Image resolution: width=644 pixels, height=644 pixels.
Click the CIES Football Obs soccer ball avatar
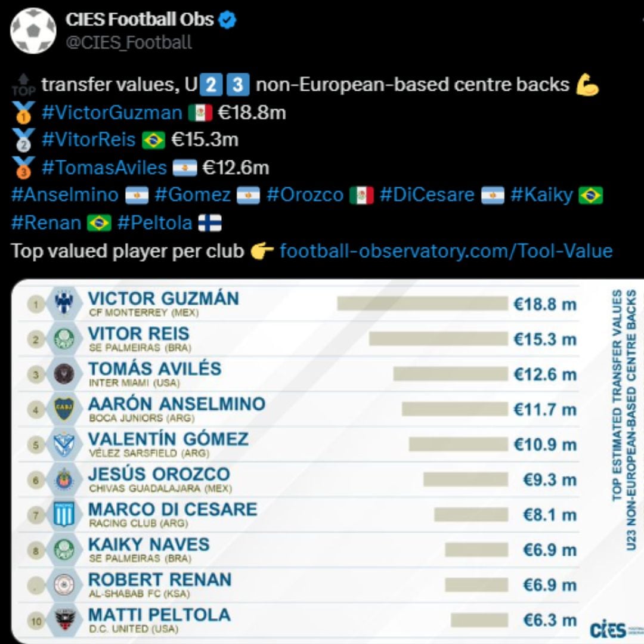click(33, 31)
